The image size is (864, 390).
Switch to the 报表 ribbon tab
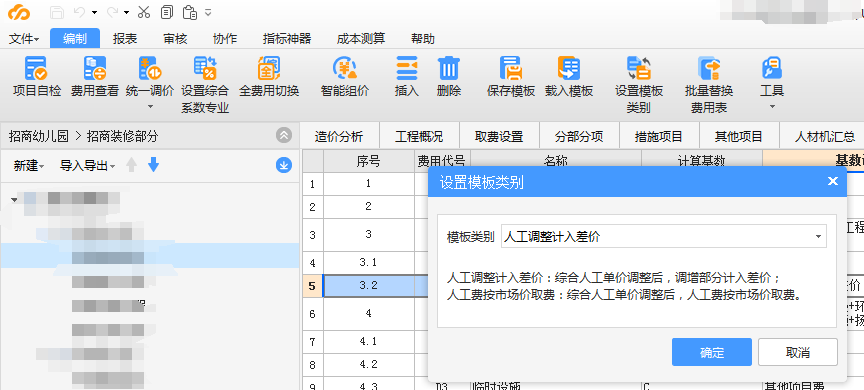pyautogui.click(x=125, y=39)
